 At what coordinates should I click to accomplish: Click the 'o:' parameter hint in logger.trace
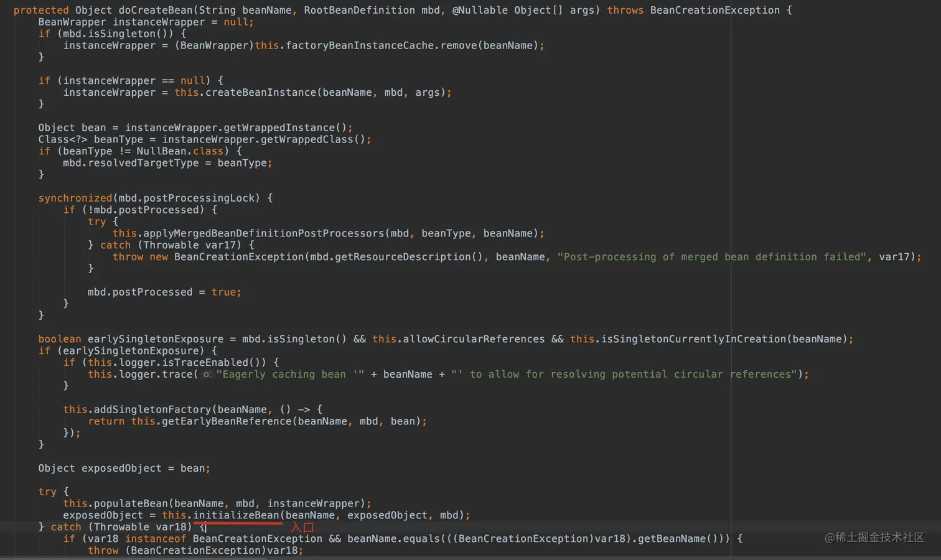(207, 375)
